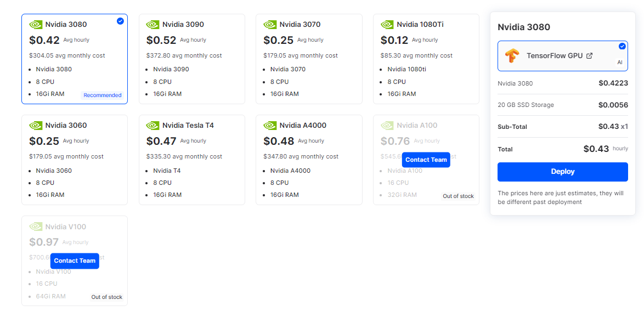
Task: Click the Out of stock badge on A100
Action: (x=459, y=196)
